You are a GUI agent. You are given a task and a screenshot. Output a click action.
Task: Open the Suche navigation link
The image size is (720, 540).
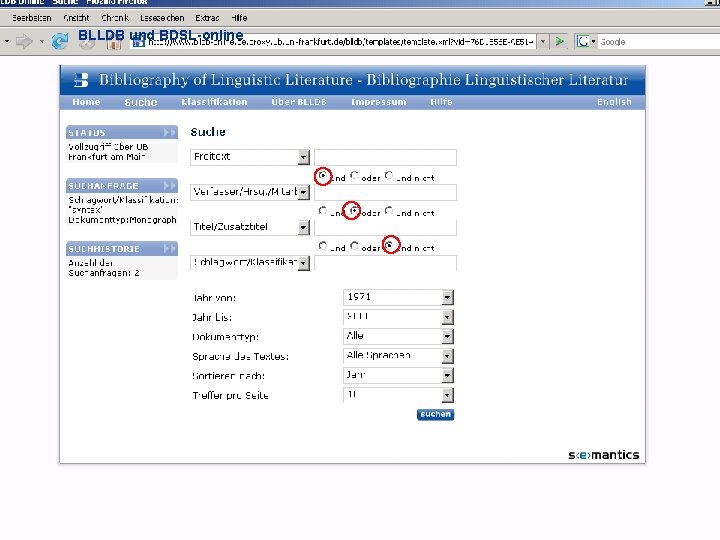click(141, 102)
